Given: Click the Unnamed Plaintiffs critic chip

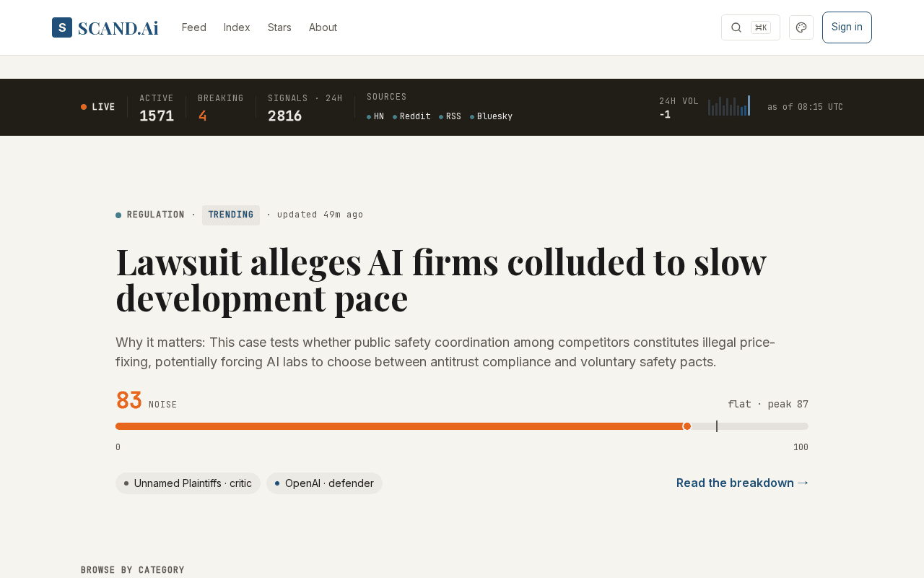Looking at the screenshot, I should 188,483.
